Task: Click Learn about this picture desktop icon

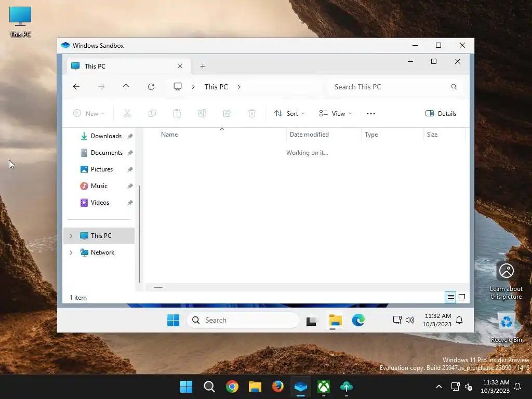Action: pos(506,281)
